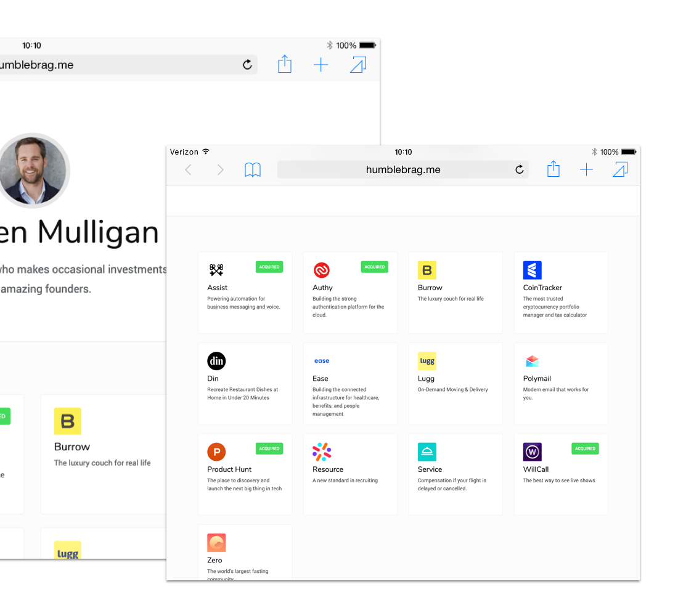The image size is (678, 616).
Task: Click the Acquired badge on Product Hunt card
Action: (x=269, y=448)
